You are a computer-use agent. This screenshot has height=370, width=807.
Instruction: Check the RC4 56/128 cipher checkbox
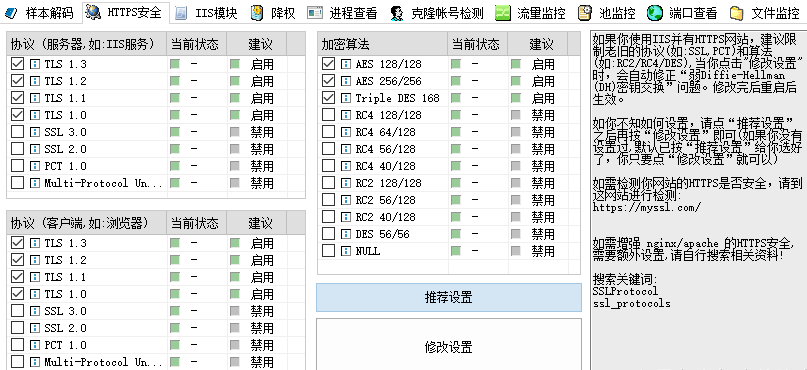pyautogui.click(x=328, y=149)
